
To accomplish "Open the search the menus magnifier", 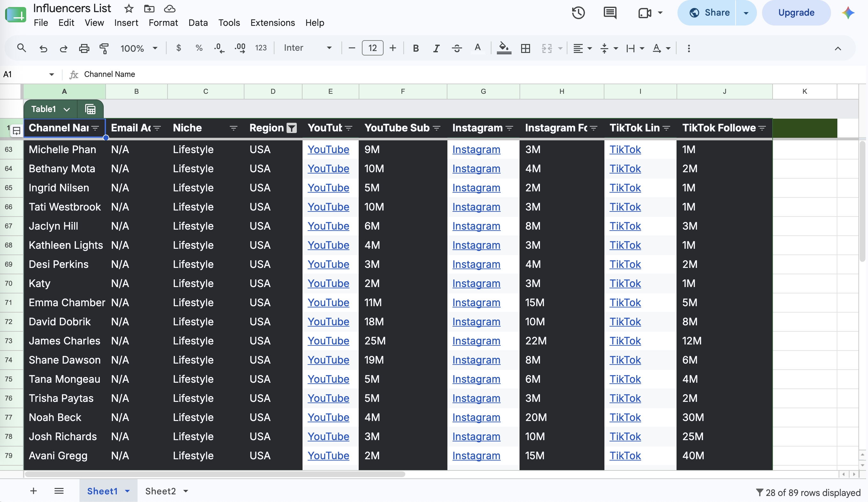I will (21, 48).
